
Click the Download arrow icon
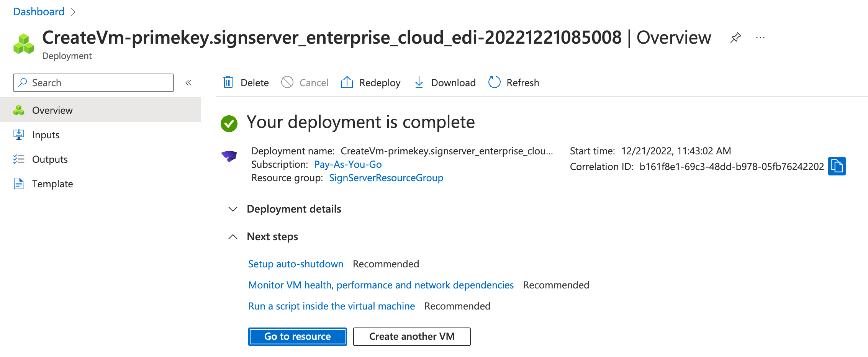(419, 82)
